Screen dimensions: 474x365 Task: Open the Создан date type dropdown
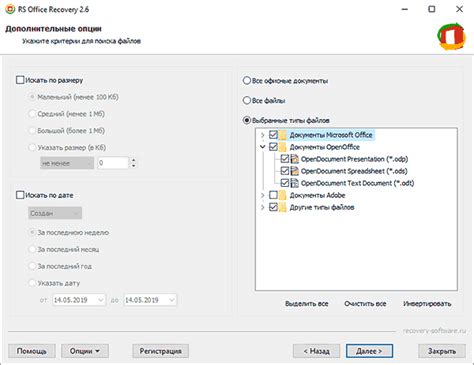pyautogui.click(x=55, y=213)
